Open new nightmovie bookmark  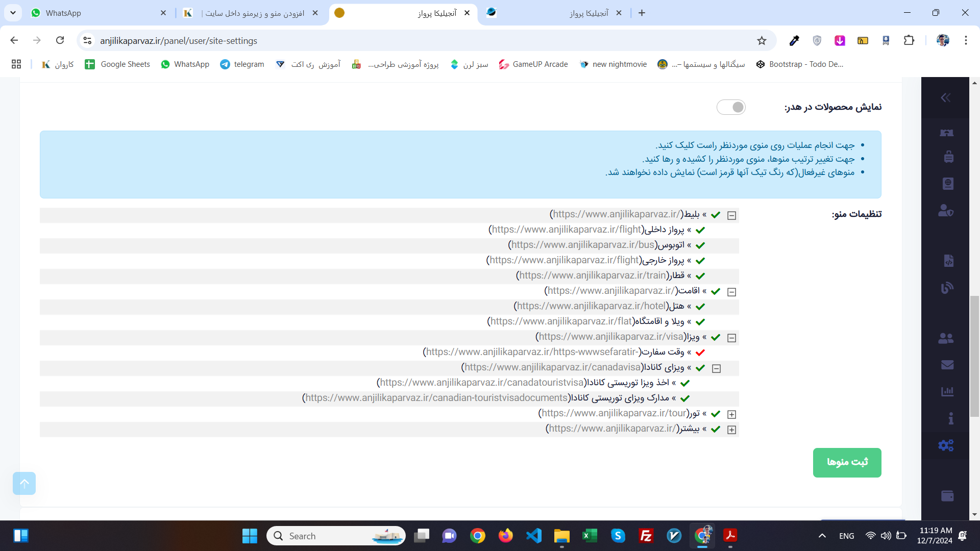pyautogui.click(x=614, y=64)
